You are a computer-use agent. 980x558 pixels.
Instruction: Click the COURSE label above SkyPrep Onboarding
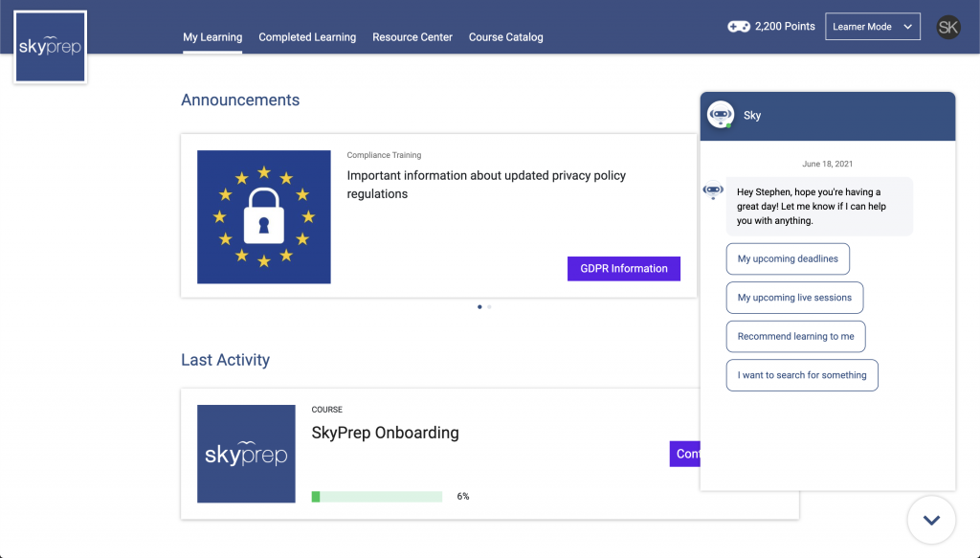[327, 410]
